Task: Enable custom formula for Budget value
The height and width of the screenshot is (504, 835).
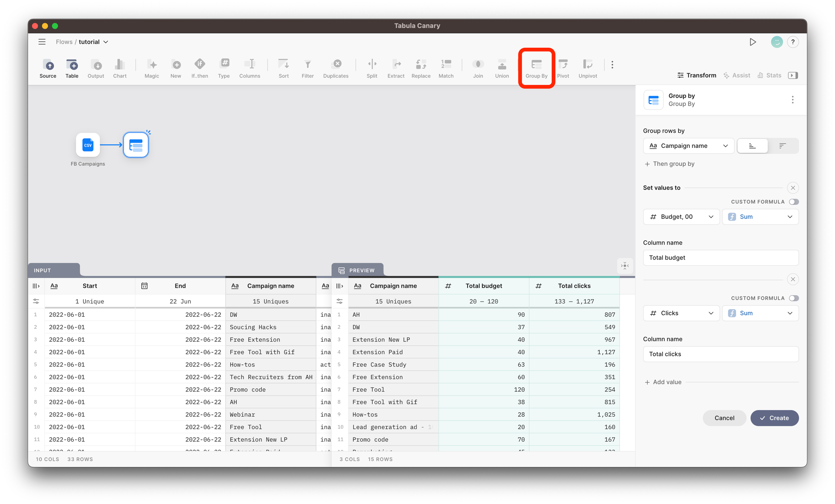Action: (793, 202)
